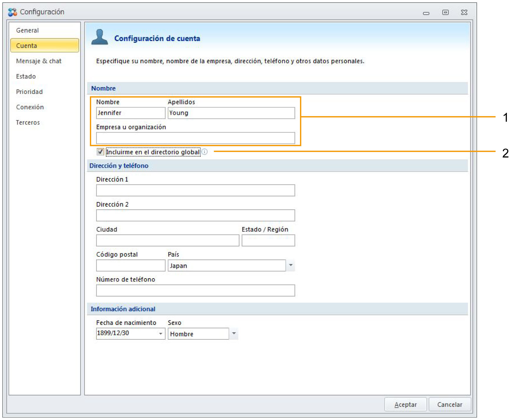Click the Estado / Región input field
Viewport: 511px width, 420px height.
click(x=268, y=240)
